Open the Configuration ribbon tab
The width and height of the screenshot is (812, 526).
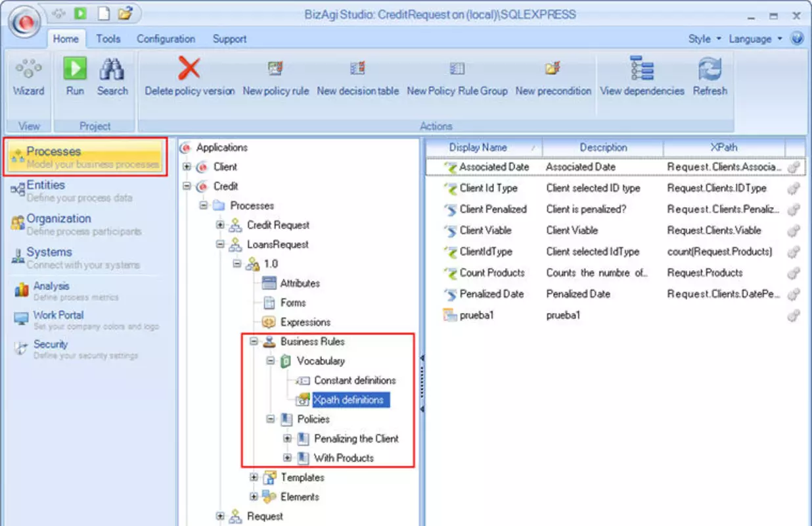pos(166,39)
